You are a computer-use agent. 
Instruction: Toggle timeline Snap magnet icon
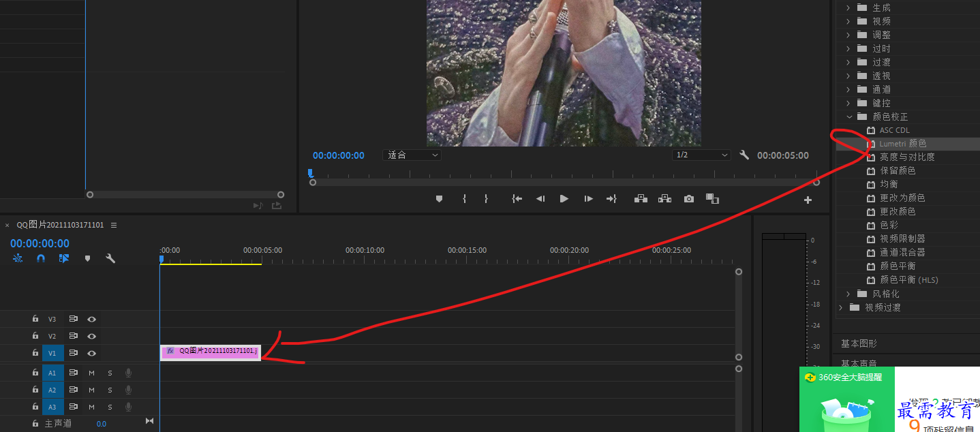(x=41, y=259)
